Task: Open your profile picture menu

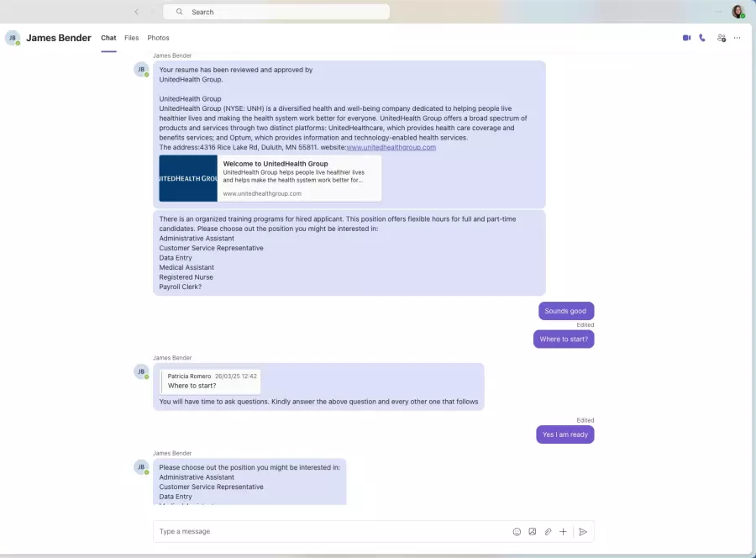Action: click(738, 12)
